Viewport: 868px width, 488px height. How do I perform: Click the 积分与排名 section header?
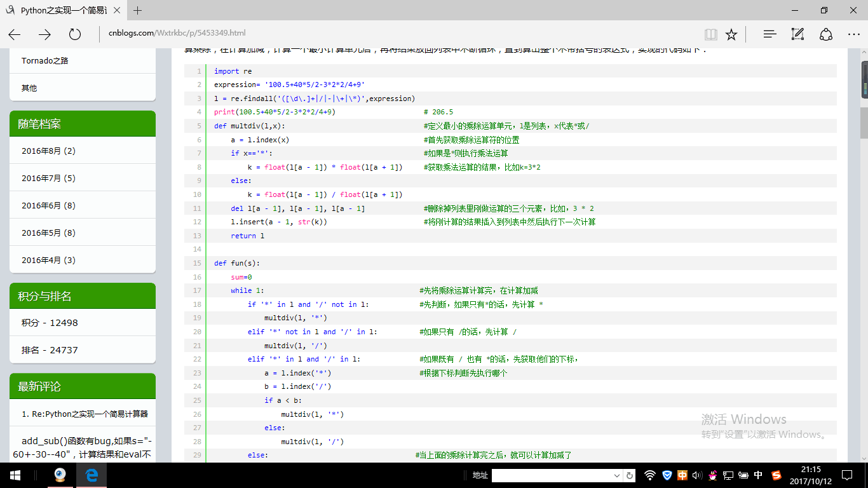point(83,296)
